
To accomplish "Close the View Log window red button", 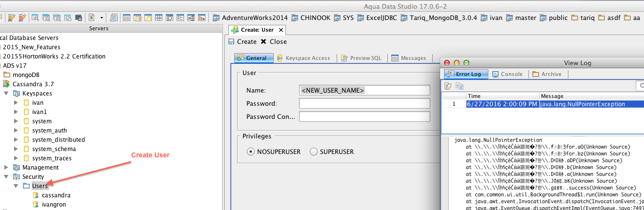I will coord(448,63).
